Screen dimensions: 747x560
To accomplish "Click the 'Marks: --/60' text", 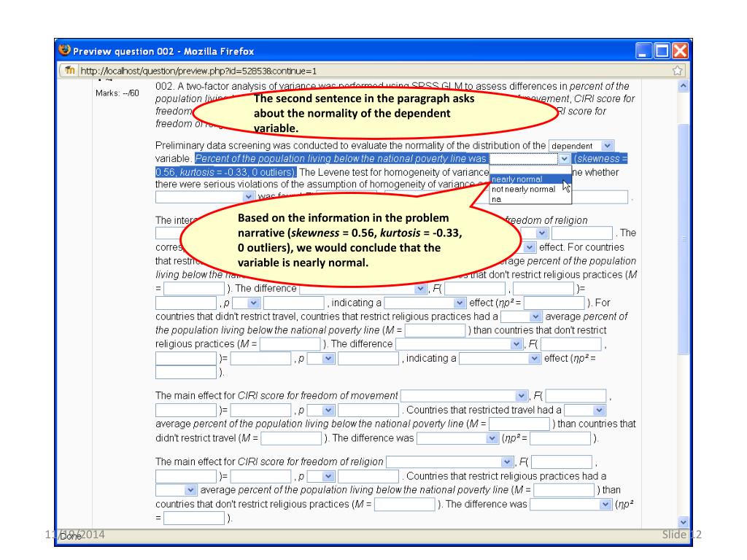I will 117,93.
